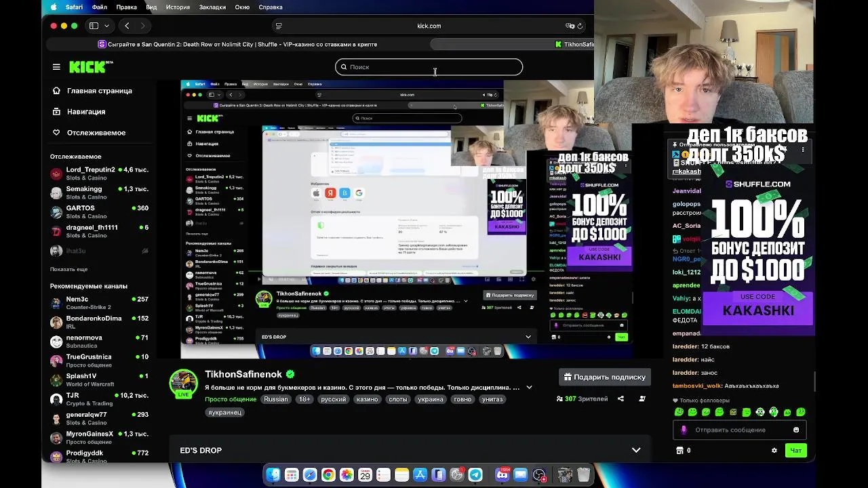868x488 pixels.
Task: Open Lord_Treputin2 channel in sidebar
Action: [99, 174]
